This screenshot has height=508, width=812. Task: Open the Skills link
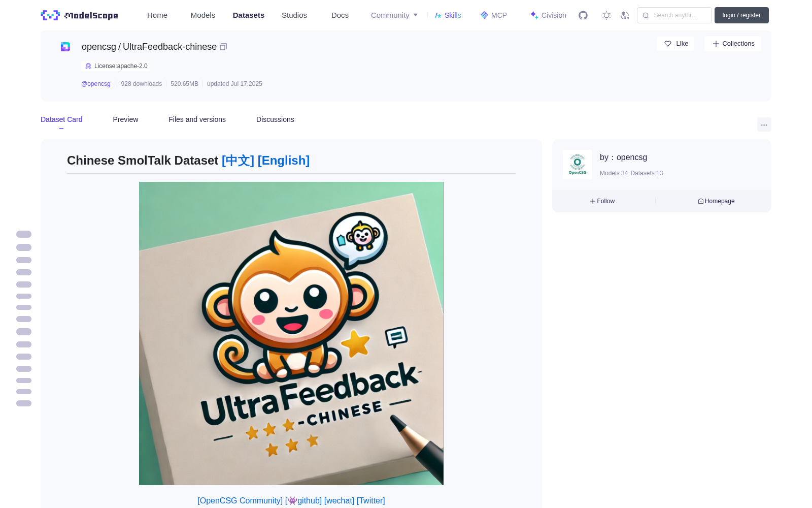coord(448,15)
